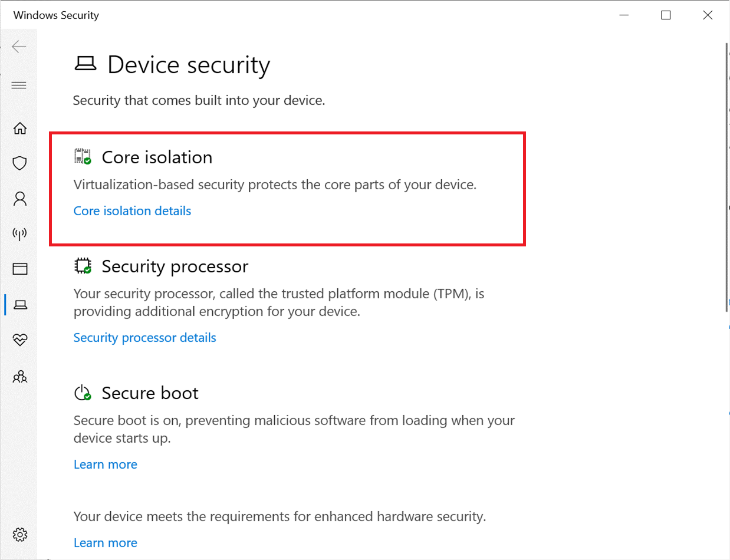
Task: Open Firewall & network protection icon
Action: [20, 234]
